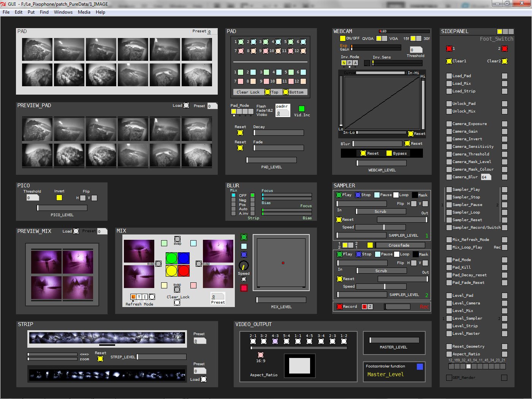Viewport: 532px width, 399px height.
Task: Click the PICO_LEVEL slider
Action: [62, 208]
